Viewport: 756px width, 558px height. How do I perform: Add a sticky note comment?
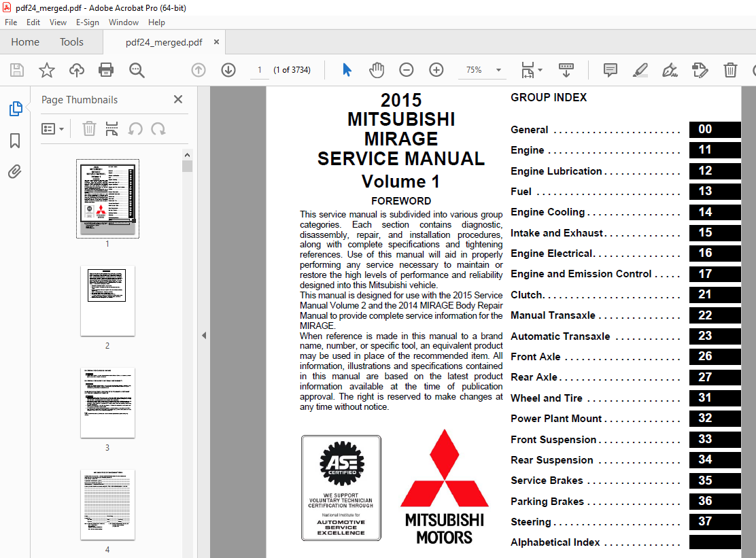[x=611, y=71]
